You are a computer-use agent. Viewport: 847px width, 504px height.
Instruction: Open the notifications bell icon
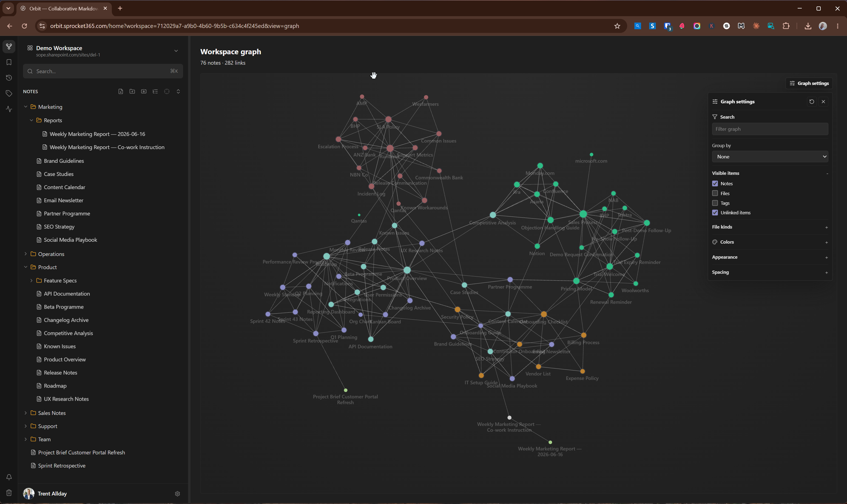click(9, 477)
